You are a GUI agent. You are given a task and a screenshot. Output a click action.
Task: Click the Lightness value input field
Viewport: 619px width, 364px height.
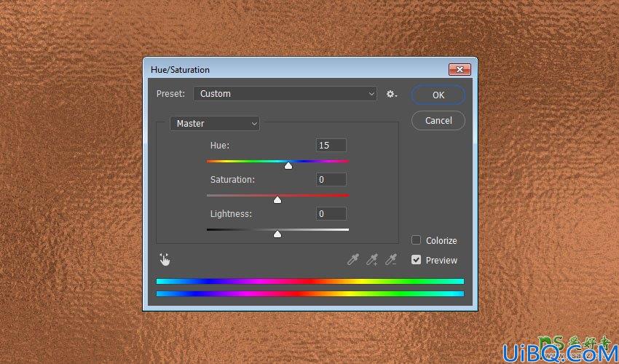pyautogui.click(x=331, y=213)
